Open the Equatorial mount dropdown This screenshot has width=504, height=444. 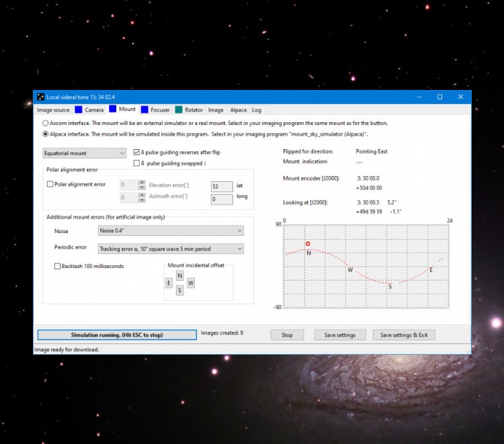pyautogui.click(x=84, y=153)
